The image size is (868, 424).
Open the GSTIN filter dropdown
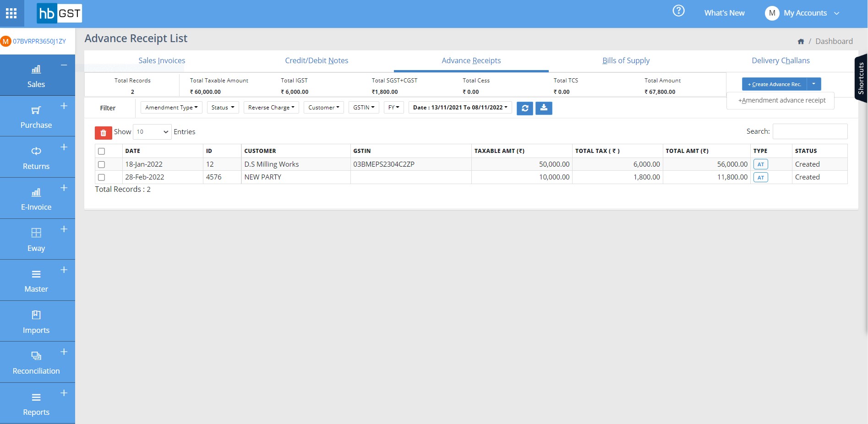364,108
